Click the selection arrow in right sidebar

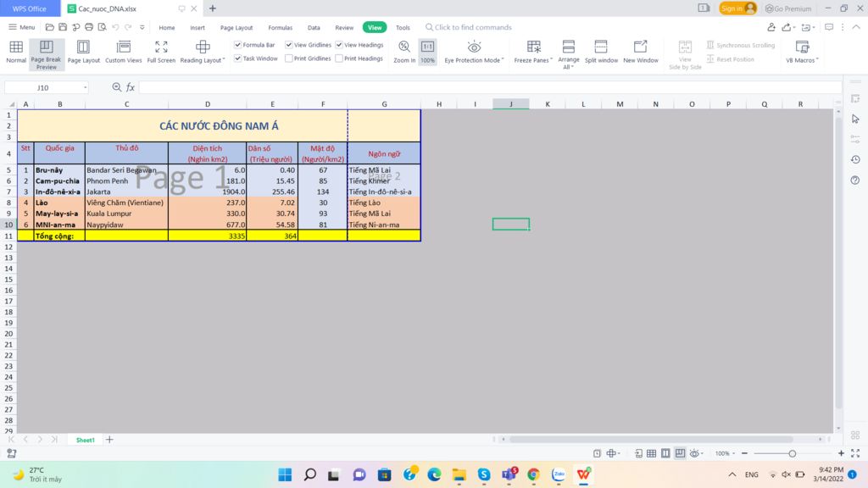tap(855, 119)
